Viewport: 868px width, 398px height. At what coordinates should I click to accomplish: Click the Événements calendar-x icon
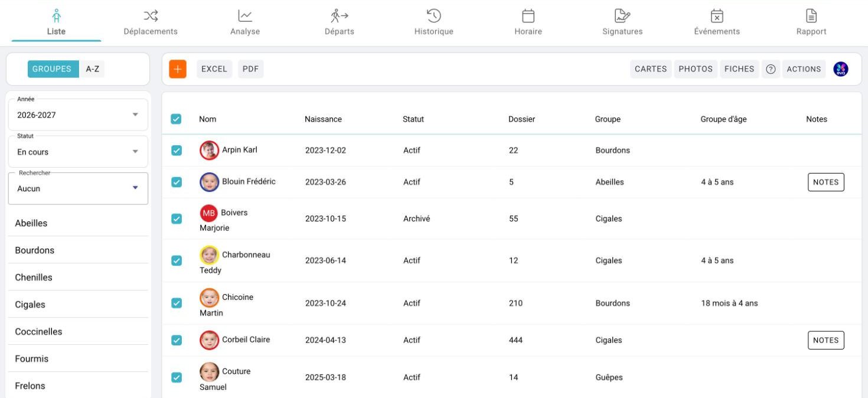(x=717, y=15)
